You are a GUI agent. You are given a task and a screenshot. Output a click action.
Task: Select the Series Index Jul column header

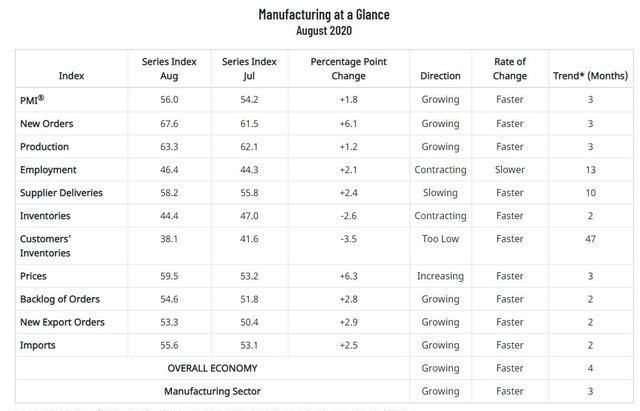tap(249, 69)
